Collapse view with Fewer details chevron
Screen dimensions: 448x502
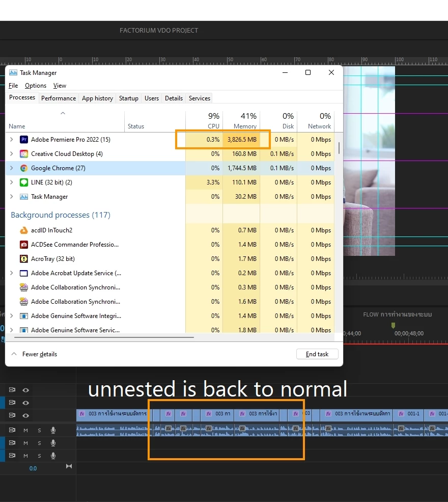tap(14, 354)
